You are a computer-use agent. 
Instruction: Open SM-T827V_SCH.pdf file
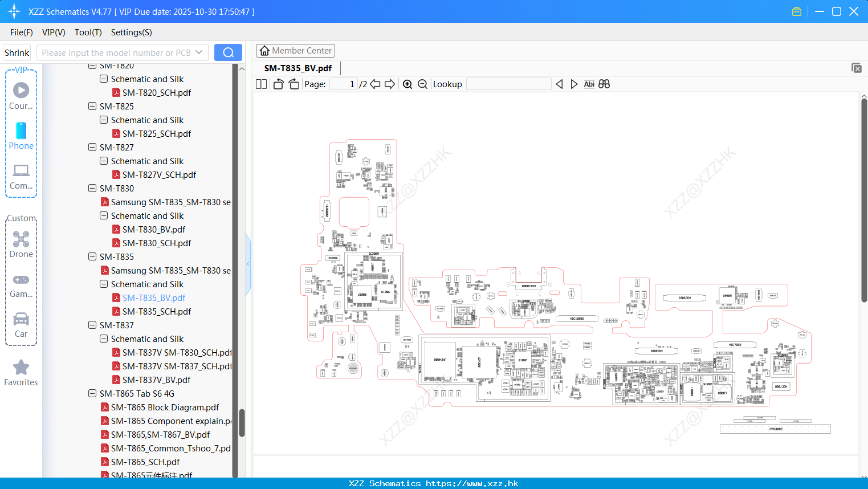pyautogui.click(x=159, y=174)
